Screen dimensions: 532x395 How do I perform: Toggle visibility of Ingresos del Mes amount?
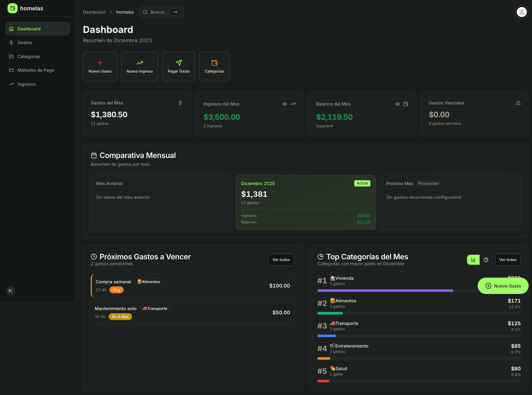(285, 104)
